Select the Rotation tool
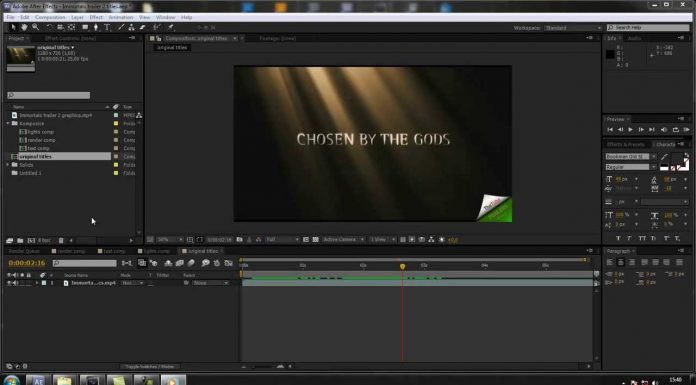The image size is (696, 385). 49,27
